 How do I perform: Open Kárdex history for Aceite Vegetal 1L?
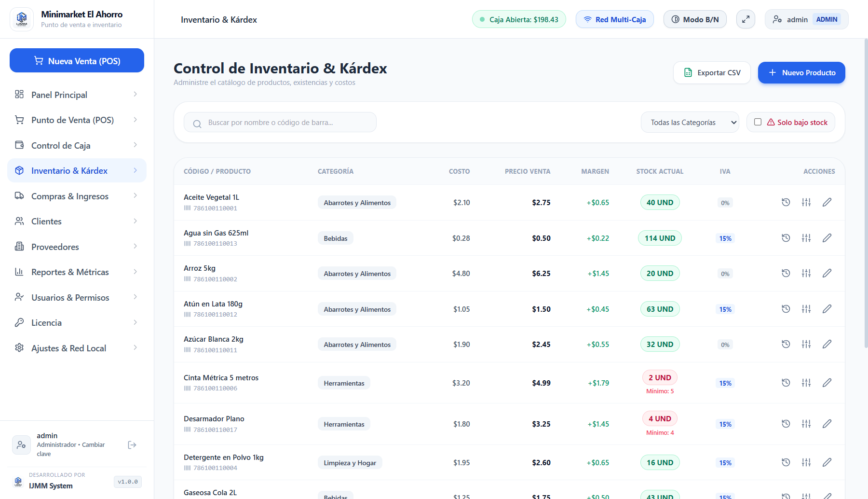click(786, 202)
